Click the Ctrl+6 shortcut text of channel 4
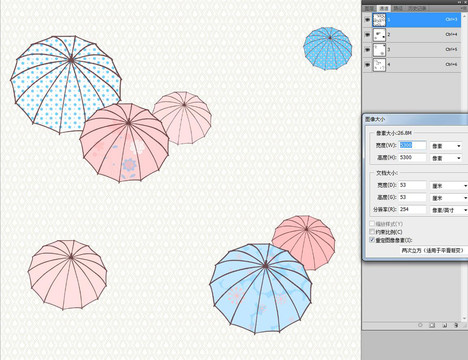468x360 pixels. tap(451, 64)
